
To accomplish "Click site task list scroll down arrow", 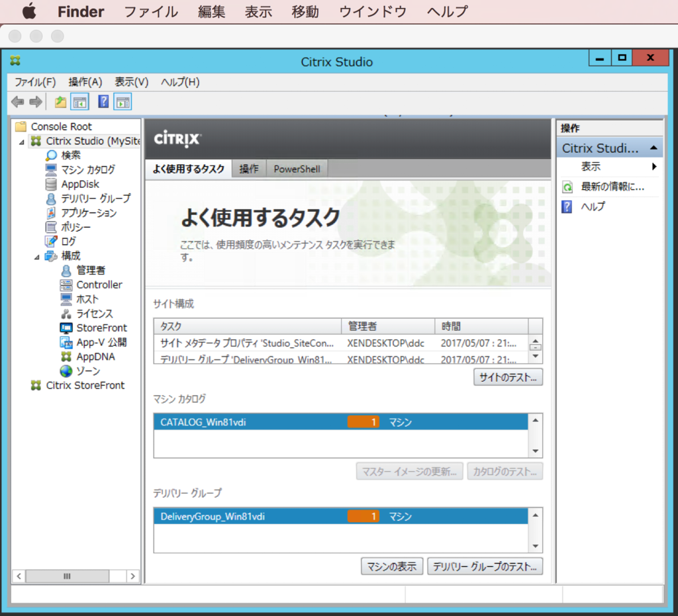I will click(535, 357).
